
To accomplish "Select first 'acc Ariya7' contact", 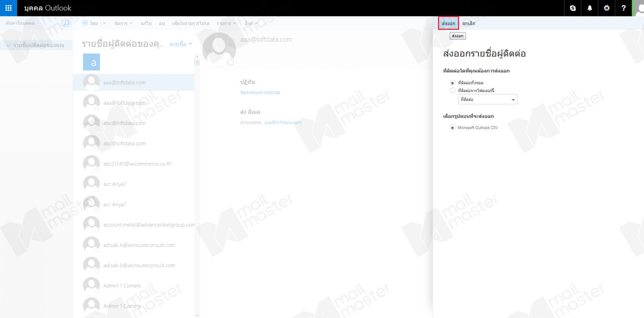I will tap(133, 184).
